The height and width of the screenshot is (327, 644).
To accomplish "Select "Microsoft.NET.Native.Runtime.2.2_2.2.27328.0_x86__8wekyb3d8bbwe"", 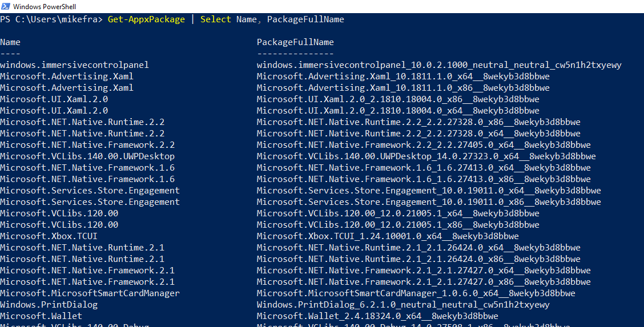I will click(418, 122).
